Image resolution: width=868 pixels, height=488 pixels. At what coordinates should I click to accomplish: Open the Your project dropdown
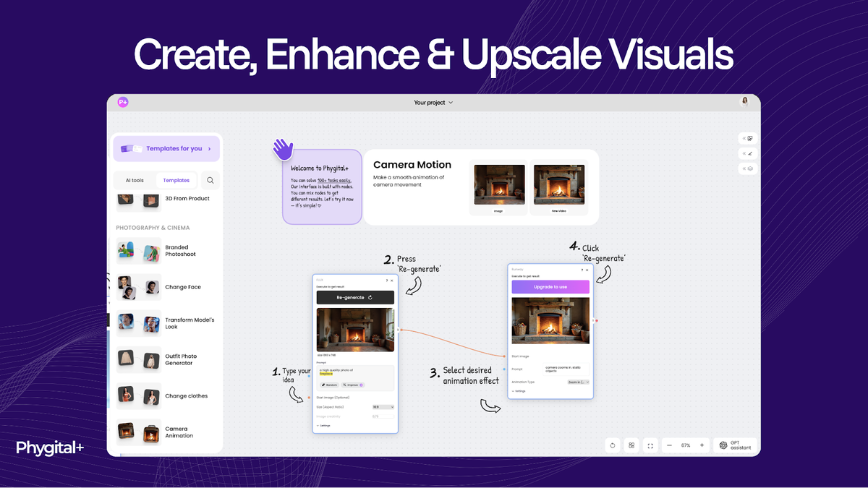[433, 103]
